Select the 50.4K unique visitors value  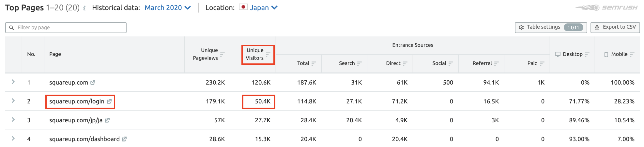point(263,101)
